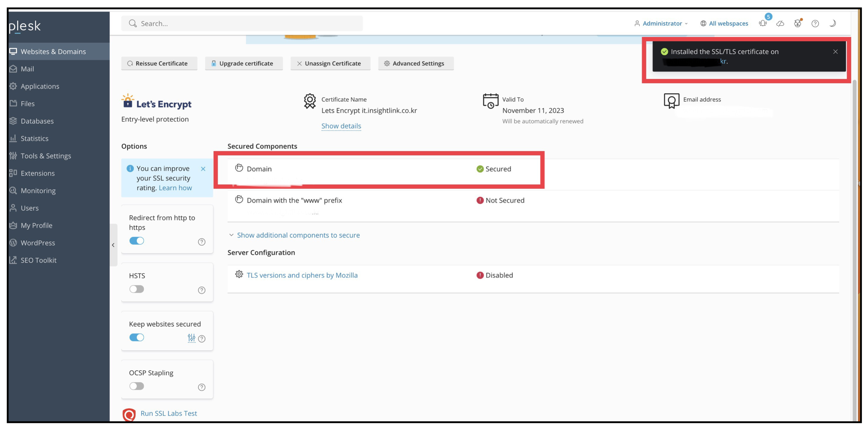This screenshot has height=427, width=868.
Task: Disable Redirect from http to https
Action: [136, 240]
